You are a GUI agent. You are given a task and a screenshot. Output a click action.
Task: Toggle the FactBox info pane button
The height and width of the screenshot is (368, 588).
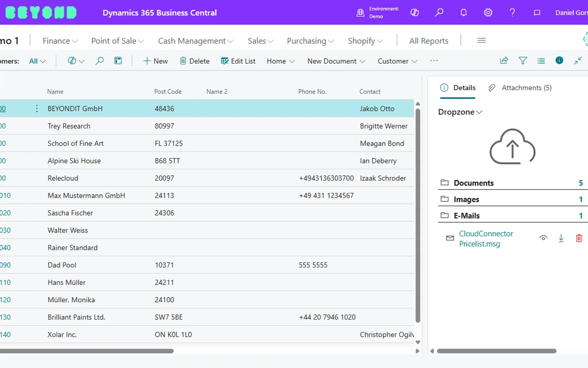point(559,60)
